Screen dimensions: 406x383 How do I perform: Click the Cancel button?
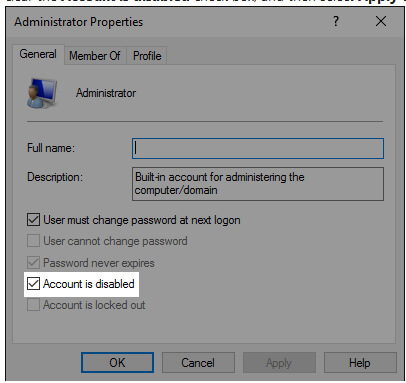pyautogui.click(x=198, y=362)
